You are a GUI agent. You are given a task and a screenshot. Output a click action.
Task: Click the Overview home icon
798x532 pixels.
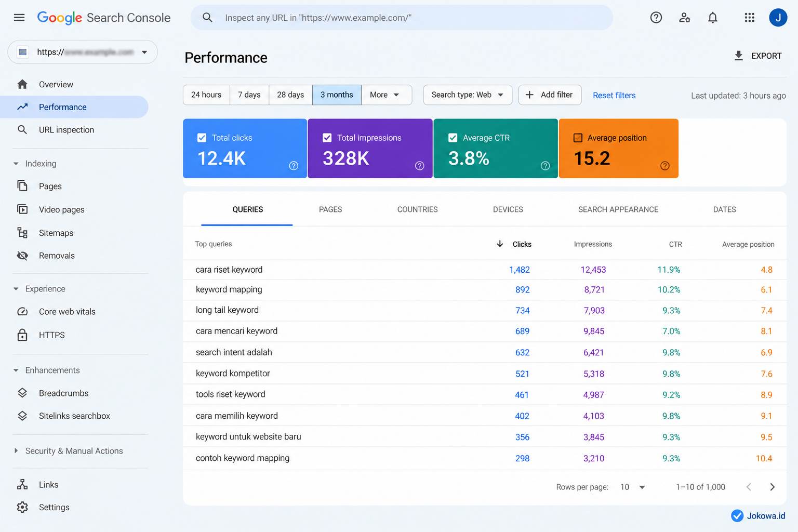[22, 84]
